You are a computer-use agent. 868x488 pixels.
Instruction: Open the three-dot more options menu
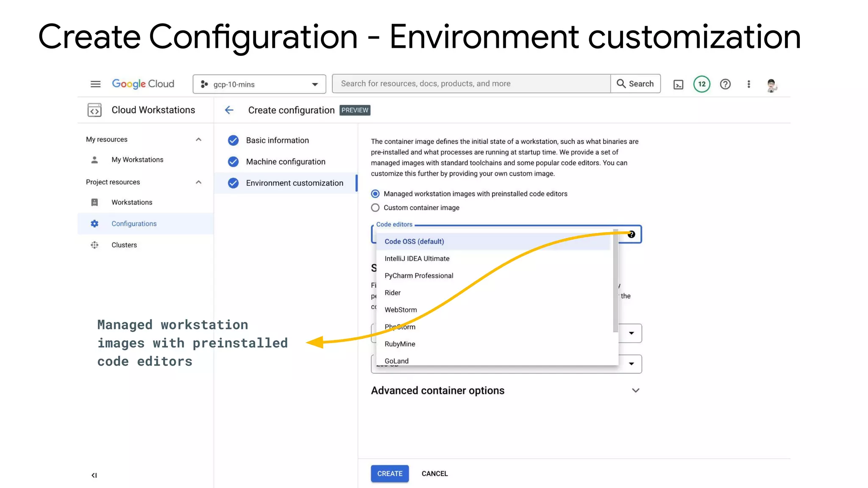click(x=749, y=84)
